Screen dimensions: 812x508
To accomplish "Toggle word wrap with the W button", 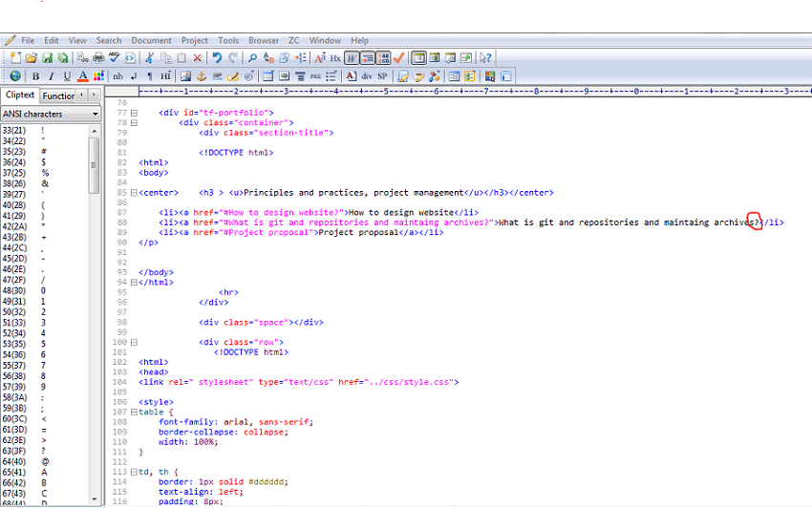I will point(352,58).
